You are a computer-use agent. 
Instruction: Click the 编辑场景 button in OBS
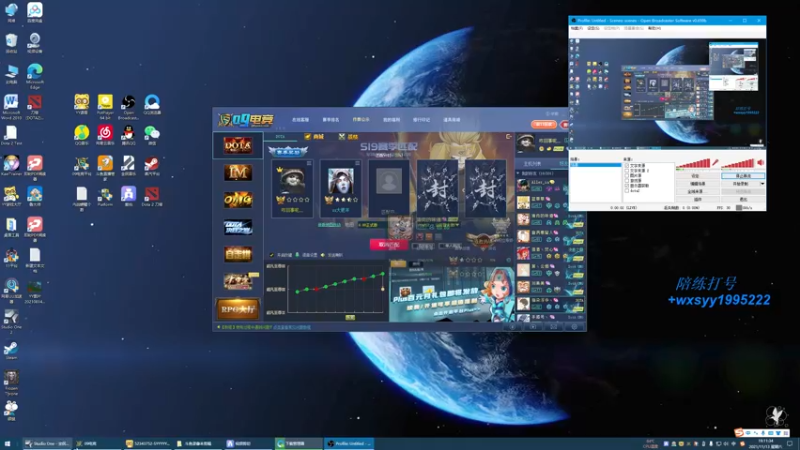[697, 184]
